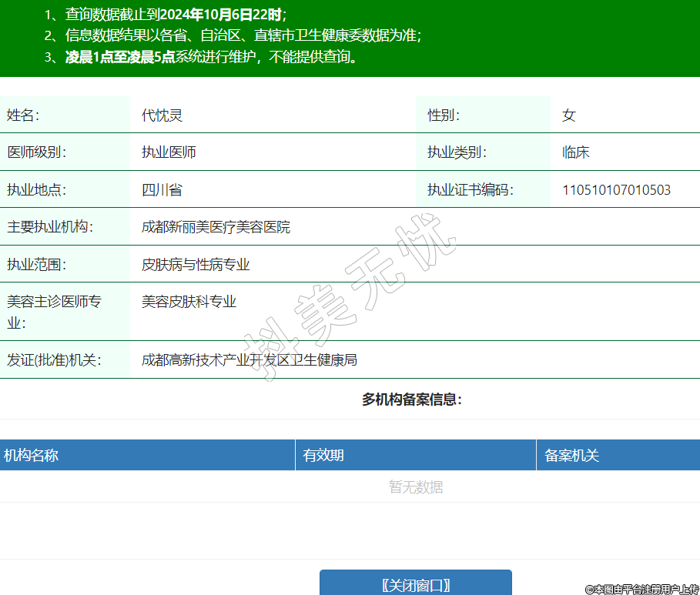
Task: Click the 凌晨1点至凌晨5点 maintenance notice
Action: [119, 57]
